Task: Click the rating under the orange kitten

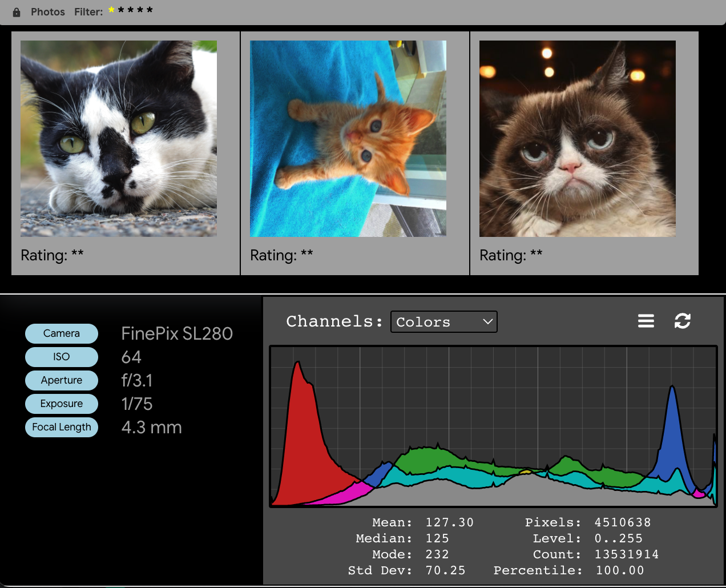Action: (281, 255)
